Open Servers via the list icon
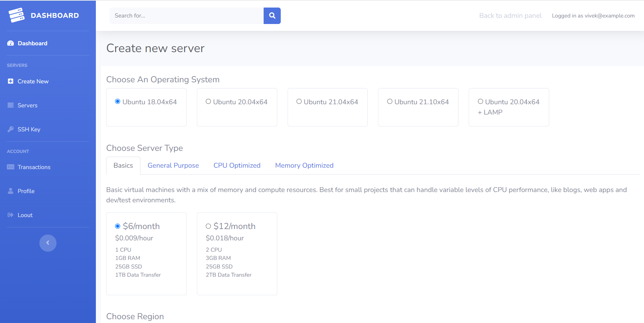This screenshot has width=644, height=323. pos(10,105)
